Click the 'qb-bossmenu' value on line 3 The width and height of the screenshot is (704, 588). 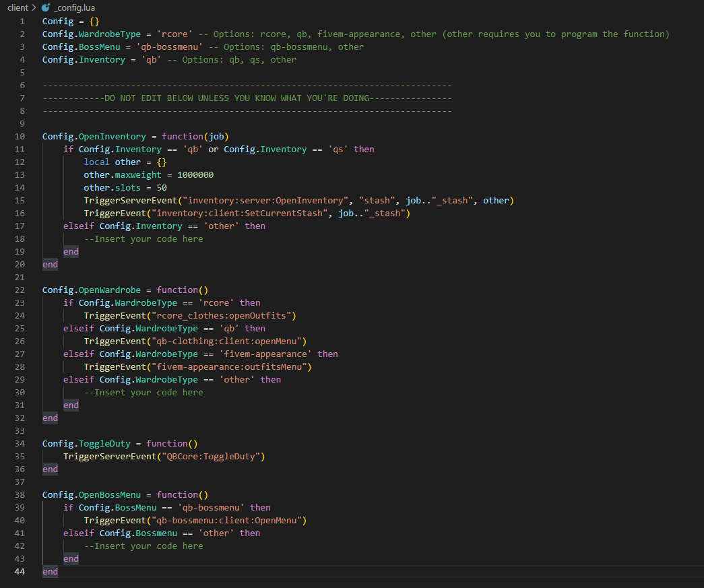point(169,46)
